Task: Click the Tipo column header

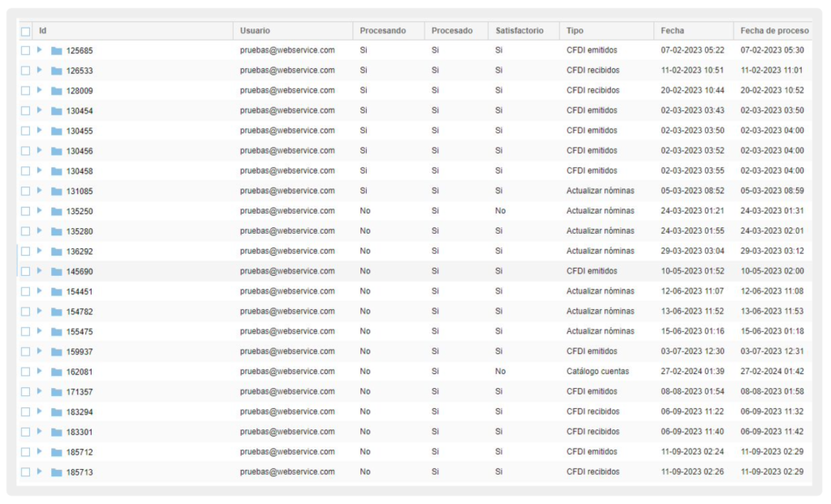Action: (575, 31)
